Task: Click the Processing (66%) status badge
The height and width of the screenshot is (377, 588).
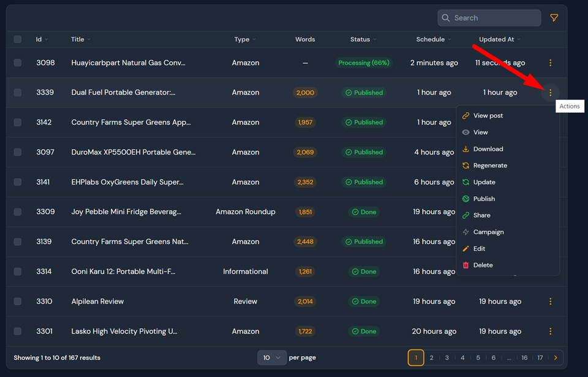Action: tap(364, 63)
